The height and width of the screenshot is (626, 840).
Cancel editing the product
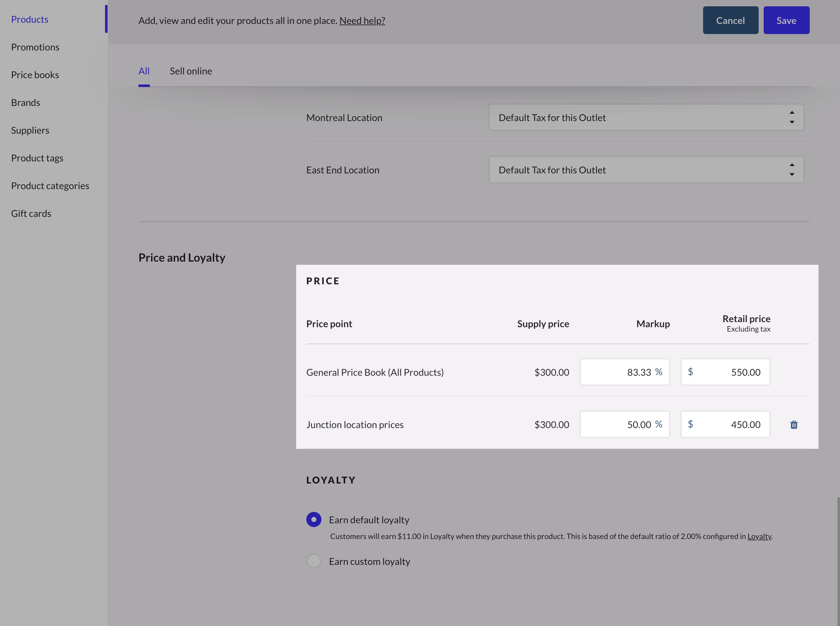(x=730, y=20)
